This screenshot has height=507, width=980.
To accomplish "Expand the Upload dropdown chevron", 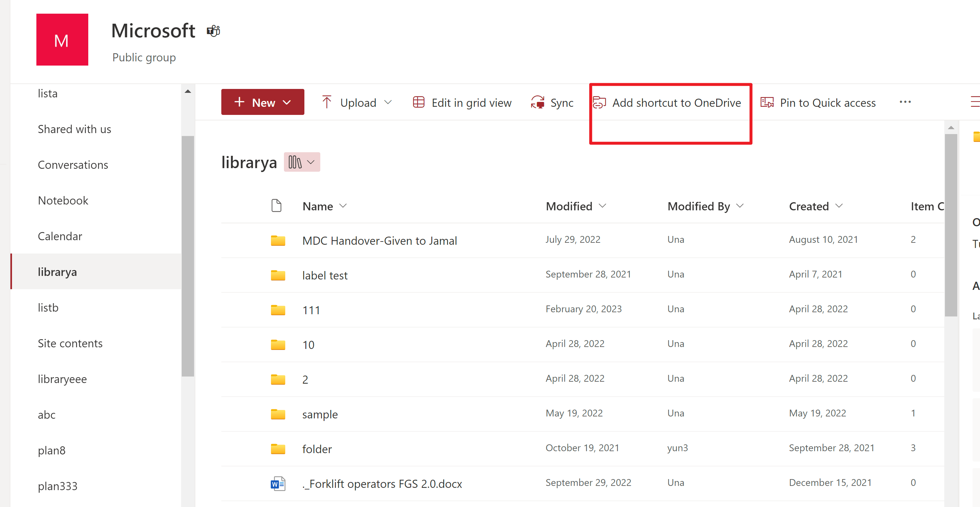I will click(x=388, y=102).
